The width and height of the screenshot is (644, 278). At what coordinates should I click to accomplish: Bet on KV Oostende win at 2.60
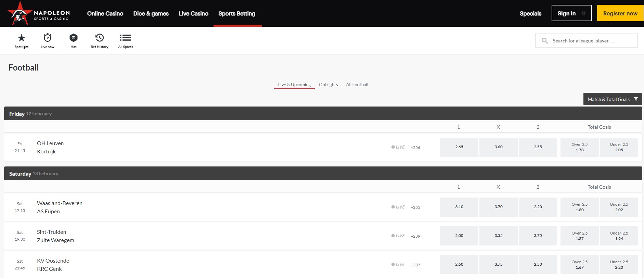pos(459,264)
